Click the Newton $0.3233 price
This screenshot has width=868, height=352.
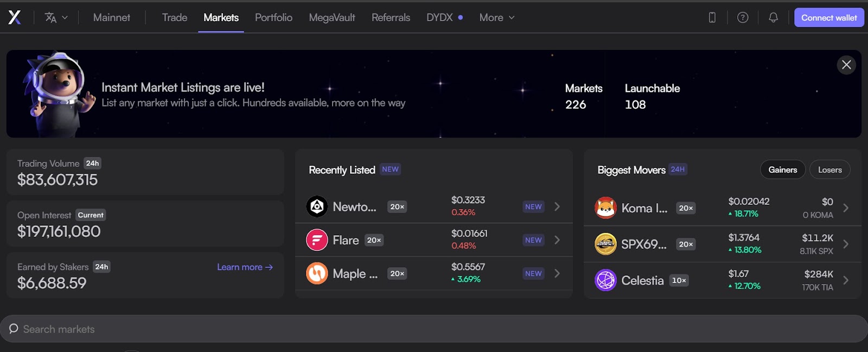468,200
